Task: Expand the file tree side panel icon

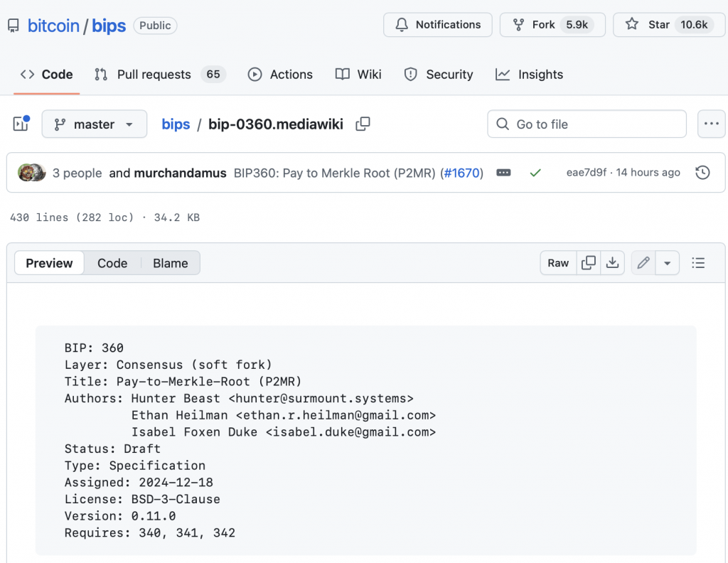Action: pyautogui.click(x=21, y=124)
